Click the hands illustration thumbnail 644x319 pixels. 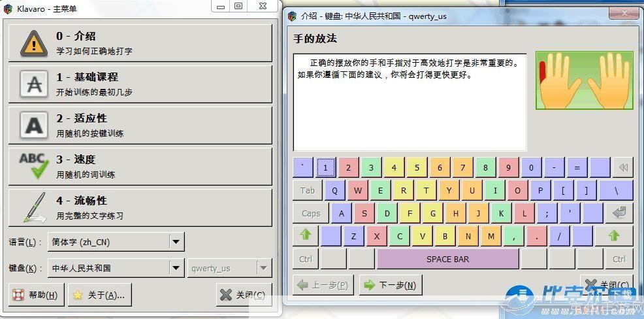coord(585,80)
